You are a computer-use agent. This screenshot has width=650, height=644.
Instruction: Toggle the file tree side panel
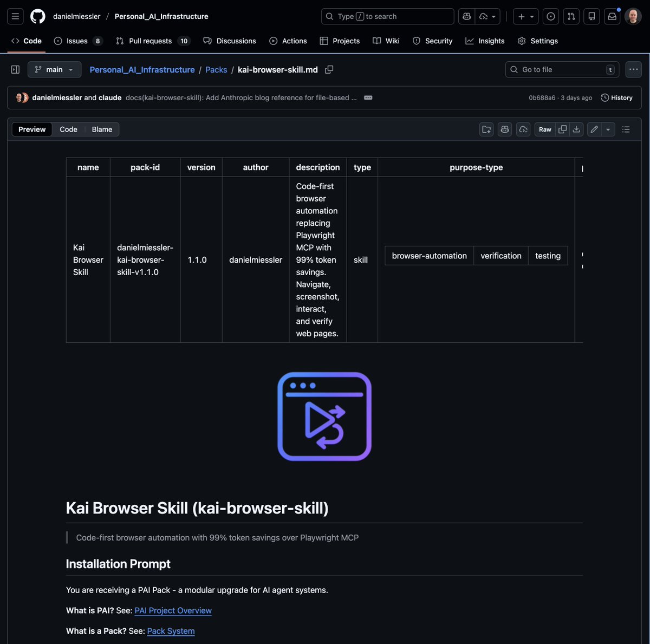click(x=15, y=69)
